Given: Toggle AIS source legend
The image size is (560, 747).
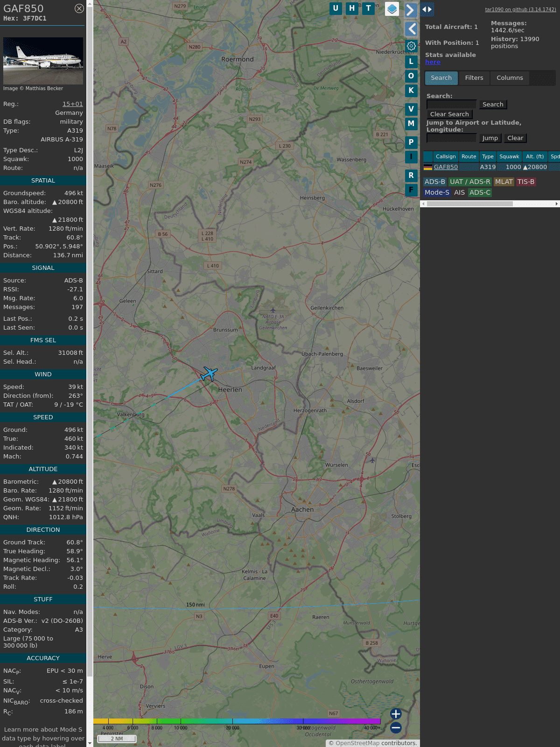Looking at the screenshot, I should click(459, 192).
